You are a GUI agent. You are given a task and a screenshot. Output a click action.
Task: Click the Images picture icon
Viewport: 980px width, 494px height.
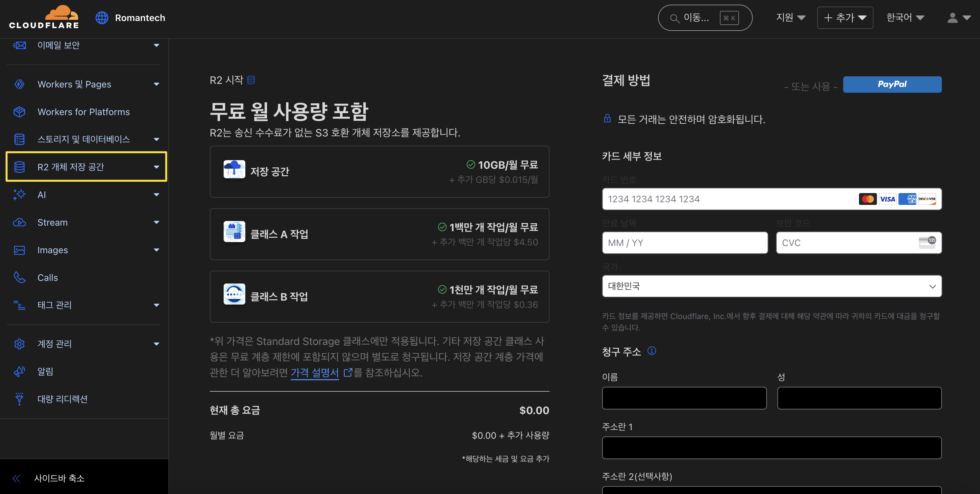click(x=19, y=250)
